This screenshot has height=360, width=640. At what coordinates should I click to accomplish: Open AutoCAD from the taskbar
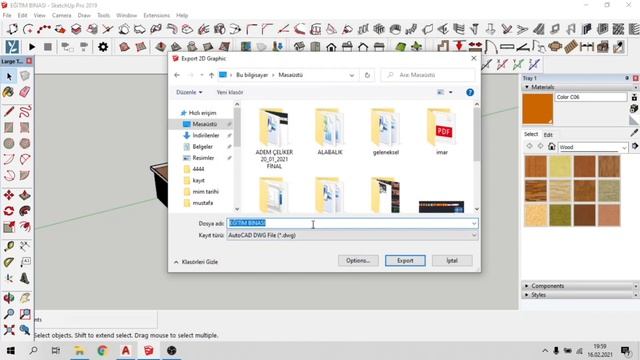click(x=126, y=351)
